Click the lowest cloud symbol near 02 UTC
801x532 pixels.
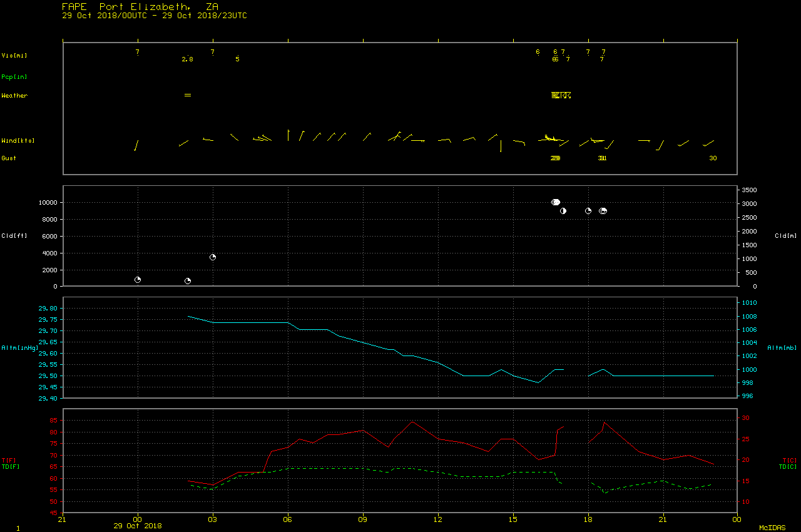tap(187, 281)
